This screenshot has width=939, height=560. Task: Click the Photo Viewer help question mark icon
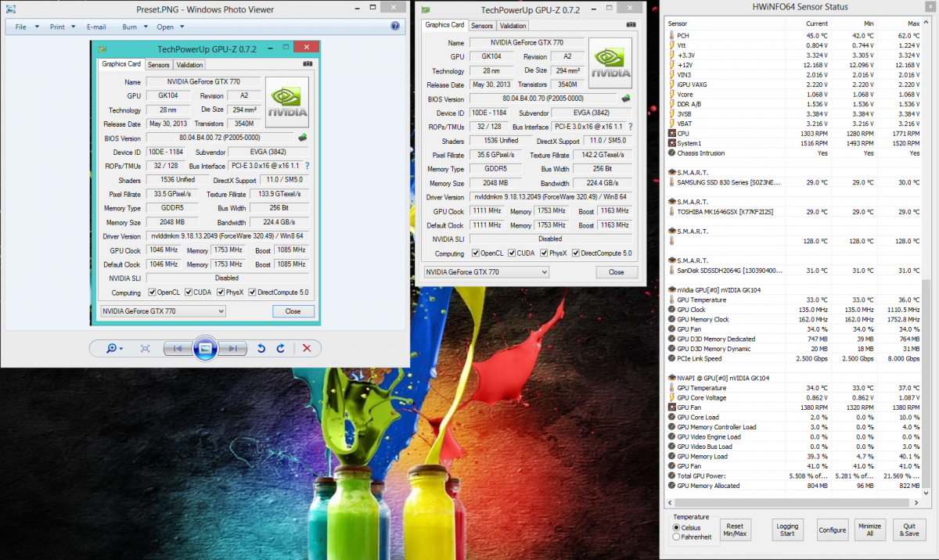(395, 26)
